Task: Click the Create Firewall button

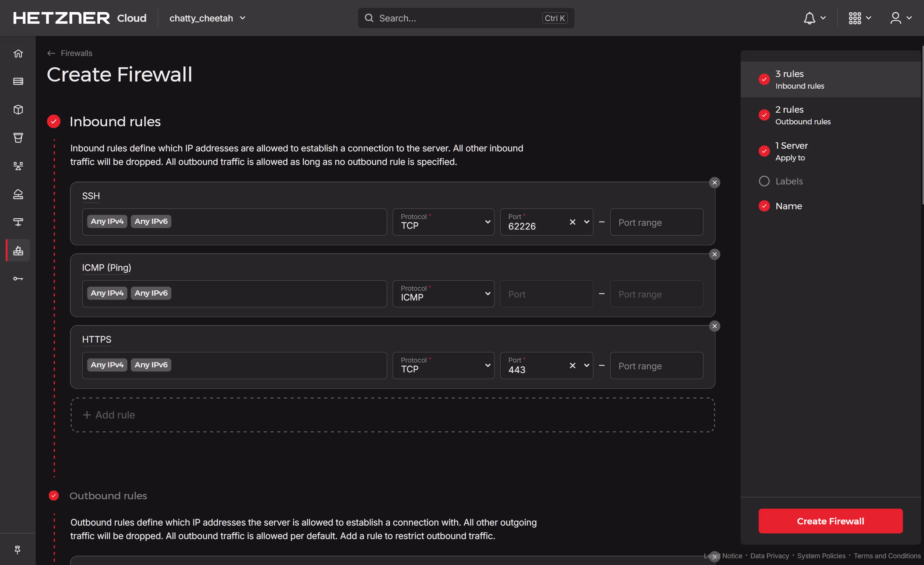Action: pos(830,521)
